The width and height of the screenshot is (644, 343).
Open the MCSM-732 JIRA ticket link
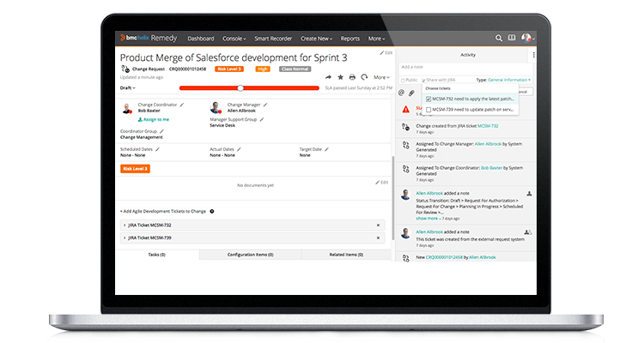tap(488, 126)
